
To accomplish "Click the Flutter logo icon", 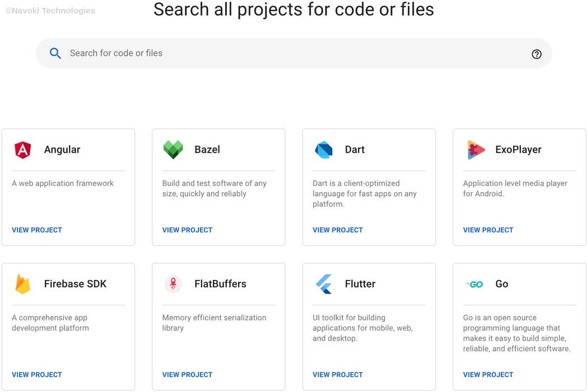I will tap(323, 284).
